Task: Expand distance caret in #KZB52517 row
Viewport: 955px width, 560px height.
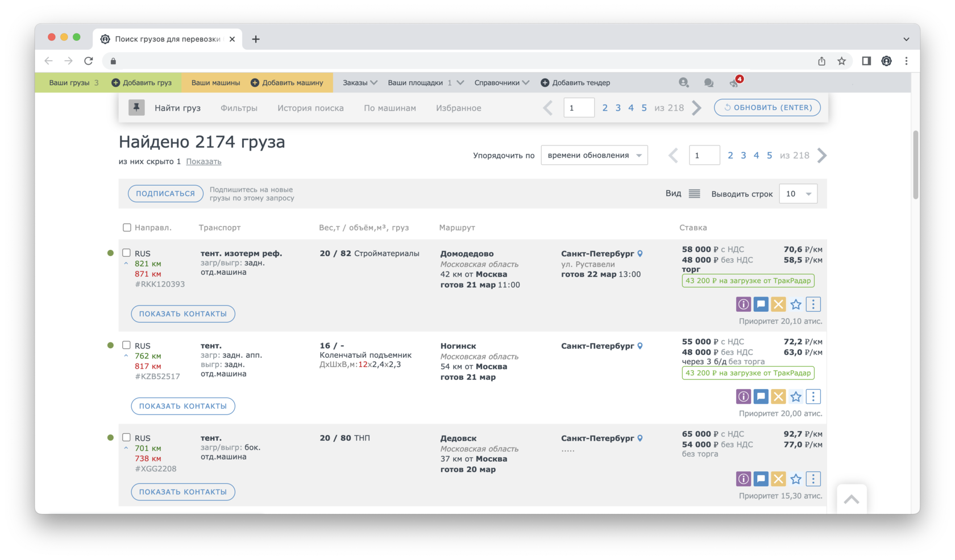Action: tap(126, 356)
